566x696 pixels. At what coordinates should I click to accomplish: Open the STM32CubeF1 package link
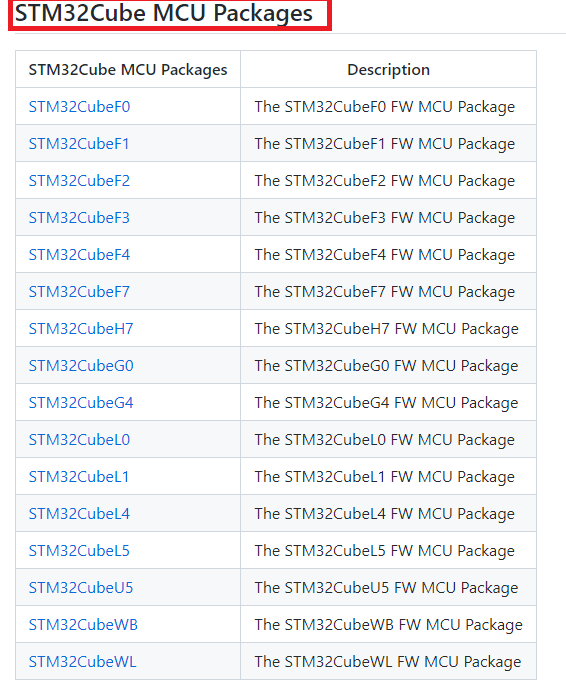coord(79,144)
